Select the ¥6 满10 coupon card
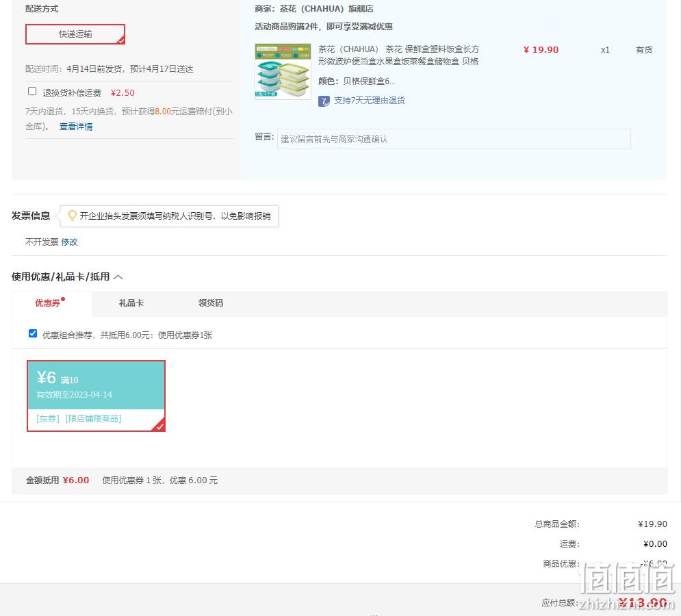The image size is (681, 616). [x=96, y=396]
